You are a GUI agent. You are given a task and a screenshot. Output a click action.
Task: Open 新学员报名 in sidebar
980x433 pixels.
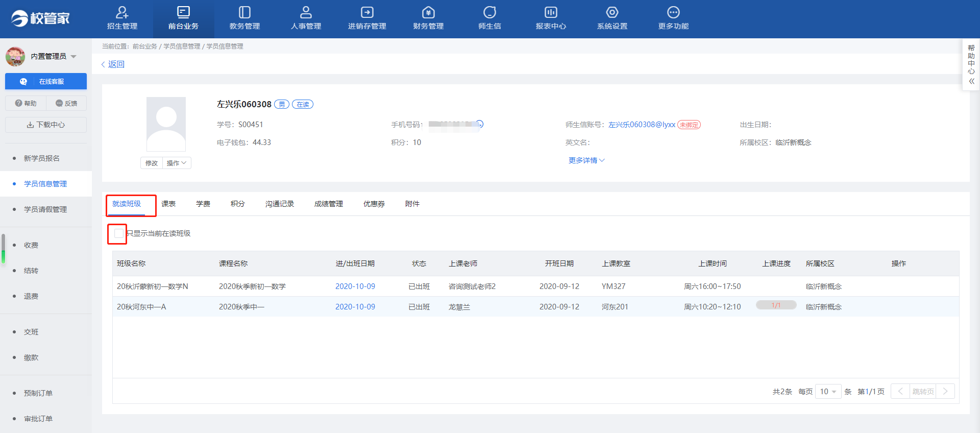[42, 158]
